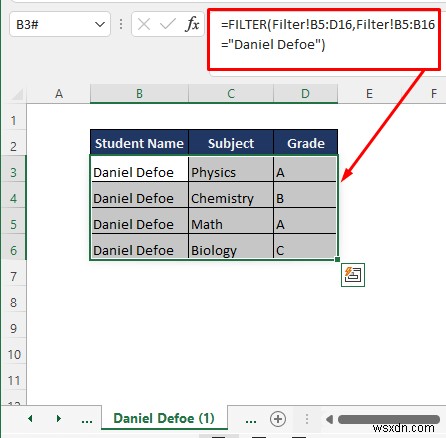Open the Name Box dropdown arrow
The height and width of the screenshot is (438, 446).
[x=100, y=24]
